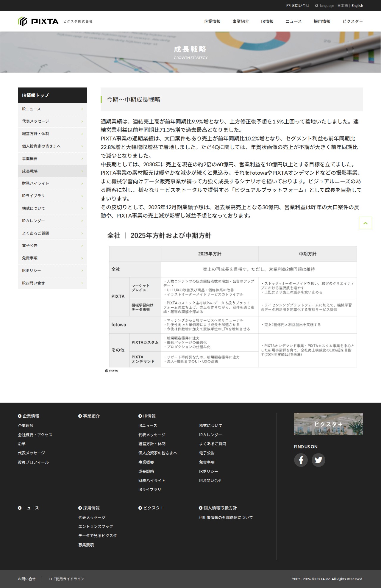Click arrow icon beside footer 企業情報 heading
This screenshot has width=381, height=588.
[x=20, y=416]
